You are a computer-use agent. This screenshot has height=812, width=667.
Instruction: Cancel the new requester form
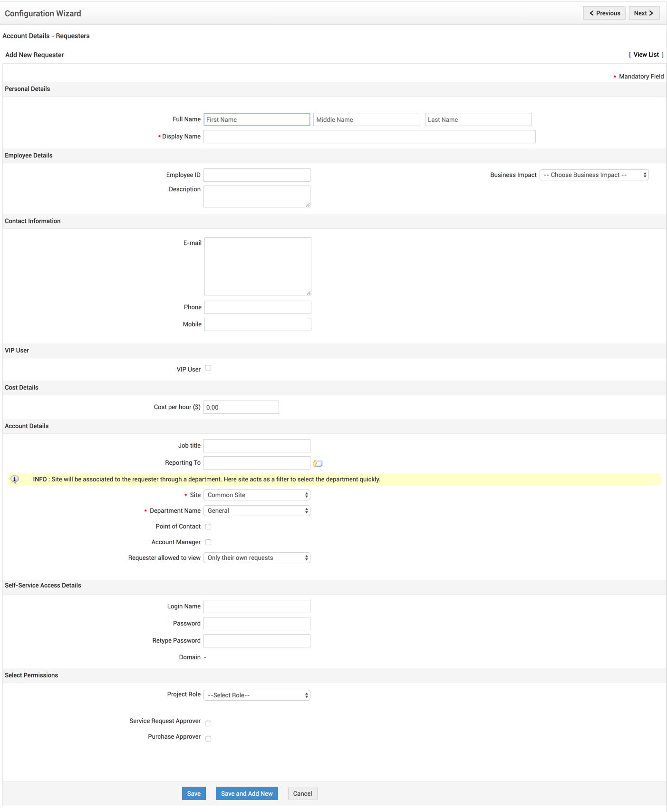point(302,793)
